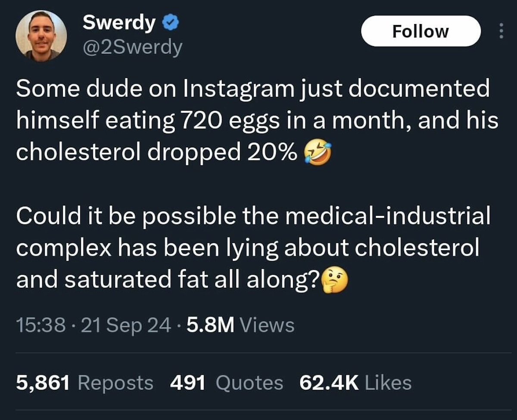The width and height of the screenshot is (517, 420).
Task: Open the 491 Quotes list
Action: click(227, 383)
